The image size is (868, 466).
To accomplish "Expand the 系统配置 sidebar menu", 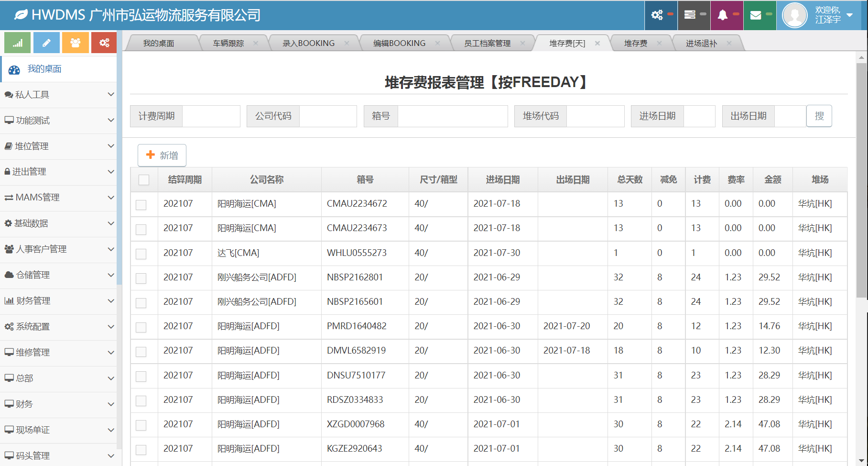I will point(58,327).
